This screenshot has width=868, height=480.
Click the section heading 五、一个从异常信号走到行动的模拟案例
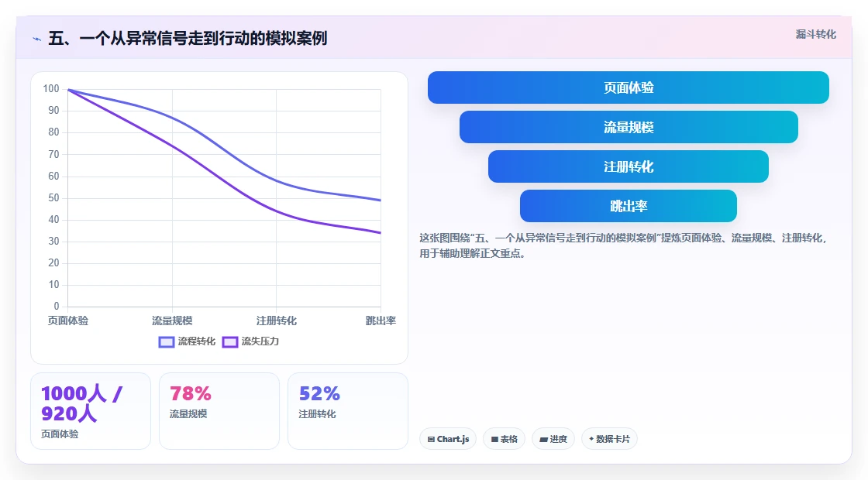click(x=188, y=38)
